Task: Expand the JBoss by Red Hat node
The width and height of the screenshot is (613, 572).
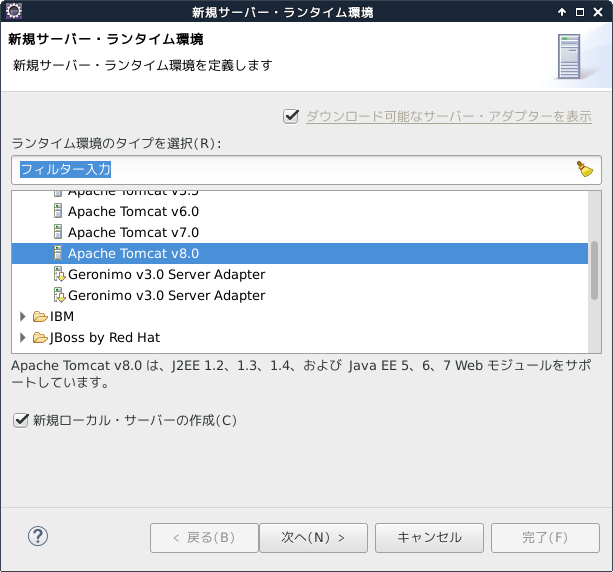Action: pyautogui.click(x=23, y=337)
